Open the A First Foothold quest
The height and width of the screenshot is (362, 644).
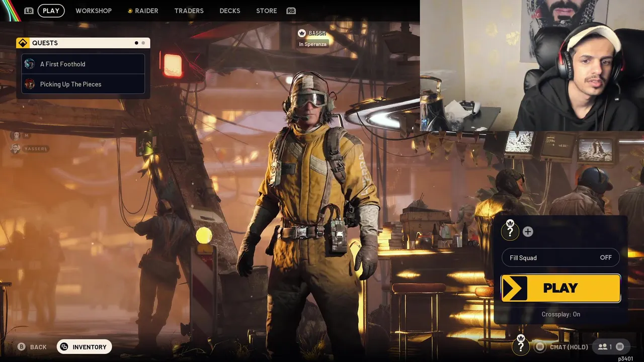[83, 64]
